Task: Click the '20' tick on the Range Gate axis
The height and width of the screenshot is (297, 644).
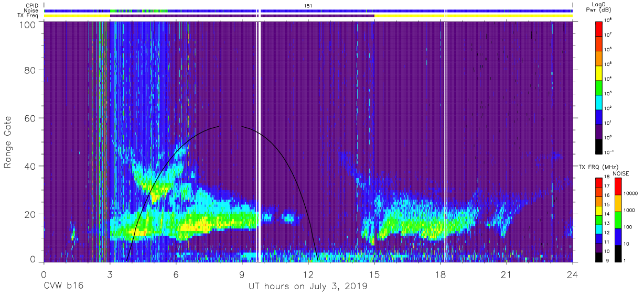Action: point(29,214)
